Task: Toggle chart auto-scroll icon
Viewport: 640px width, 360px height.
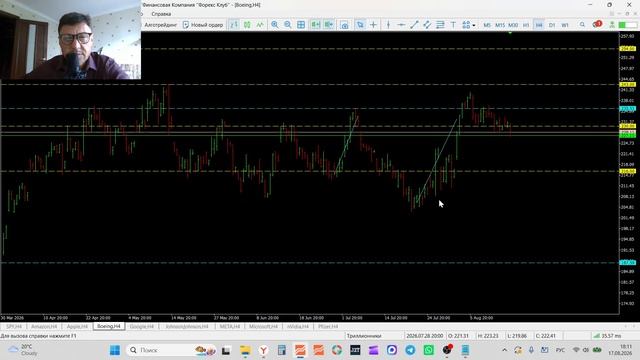Action: (316, 25)
